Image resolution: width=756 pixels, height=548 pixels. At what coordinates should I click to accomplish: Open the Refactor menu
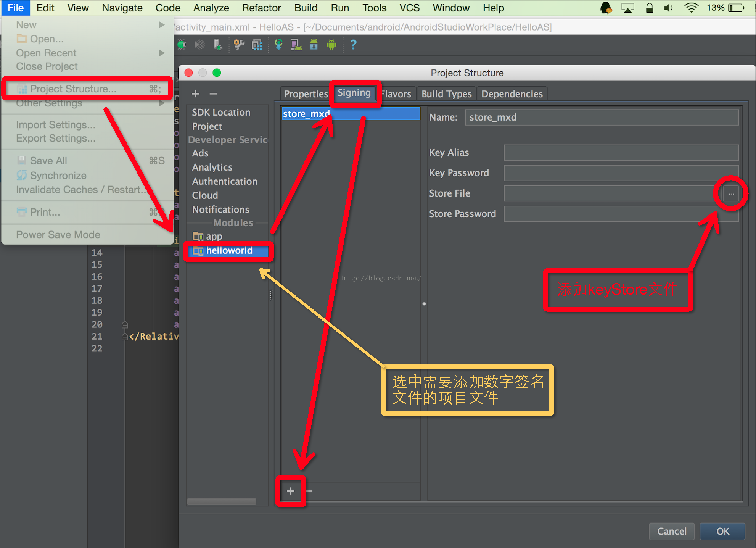(x=262, y=8)
